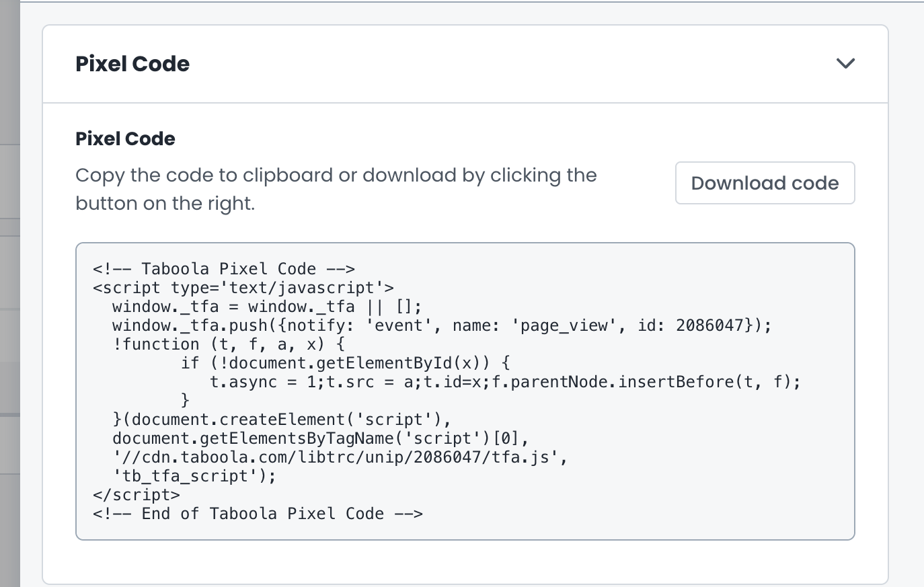The height and width of the screenshot is (587, 924).
Task: Click the cdn.taboola.com tfa.js URL line
Action: [340, 457]
